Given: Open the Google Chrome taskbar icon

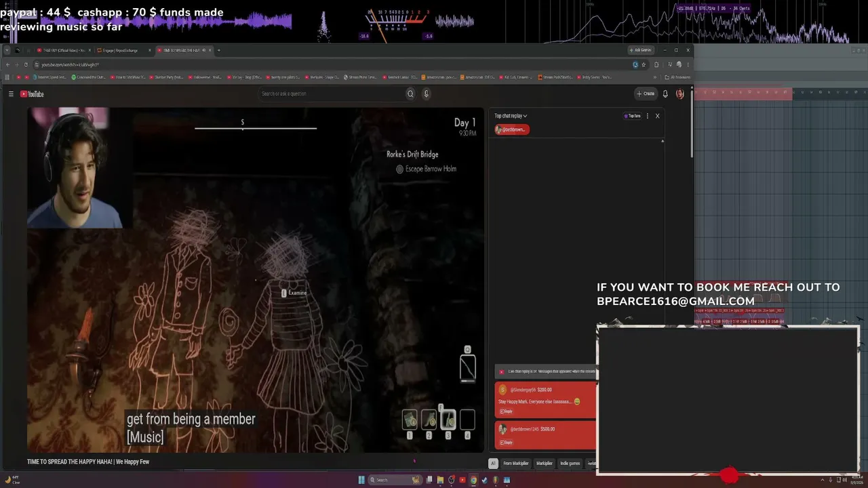Looking at the screenshot, I should (x=473, y=480).
